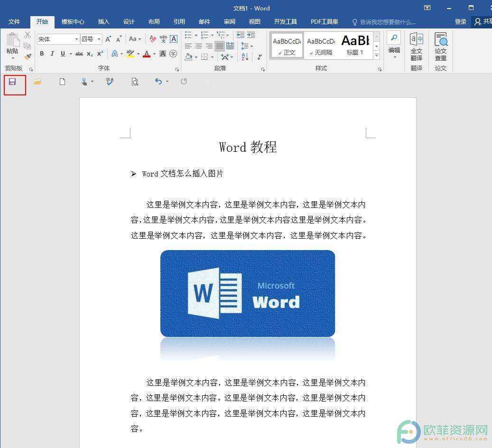The image size is (492, 448).
Task: Click the enclosed character (字) icon
Action: (x=173, y=54)
